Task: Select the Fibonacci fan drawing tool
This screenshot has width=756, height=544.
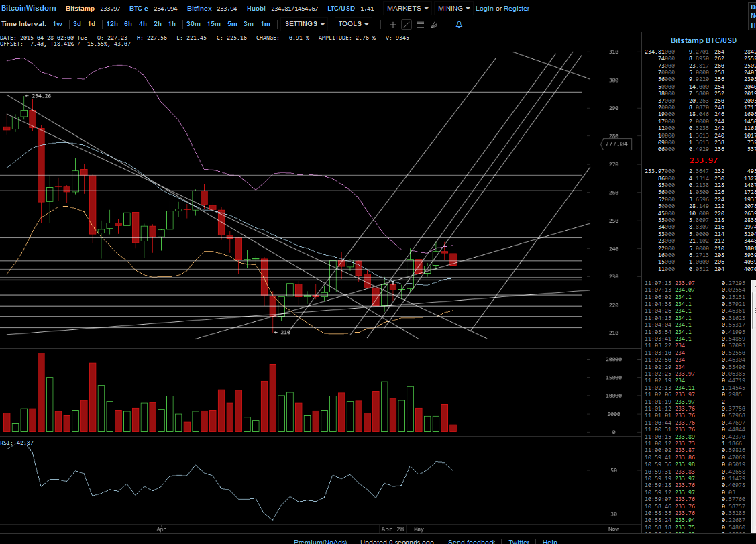Action: coord(434,25)
